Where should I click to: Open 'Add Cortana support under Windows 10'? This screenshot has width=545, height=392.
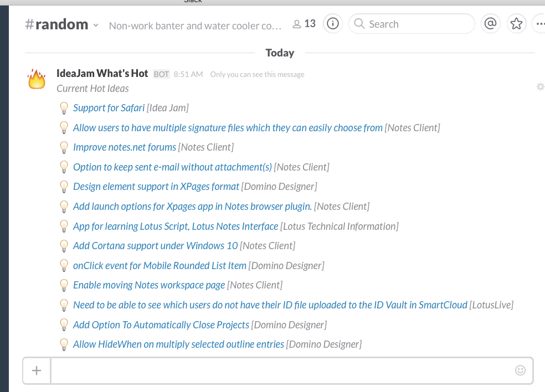(x=155, y=246)
